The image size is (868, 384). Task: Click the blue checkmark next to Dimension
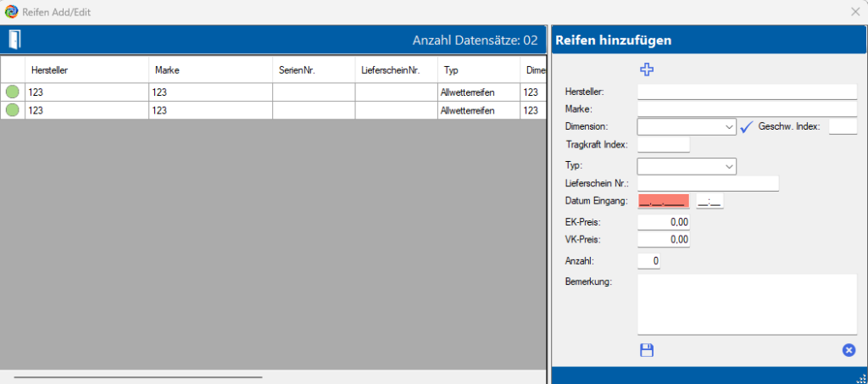coord(747,126)
